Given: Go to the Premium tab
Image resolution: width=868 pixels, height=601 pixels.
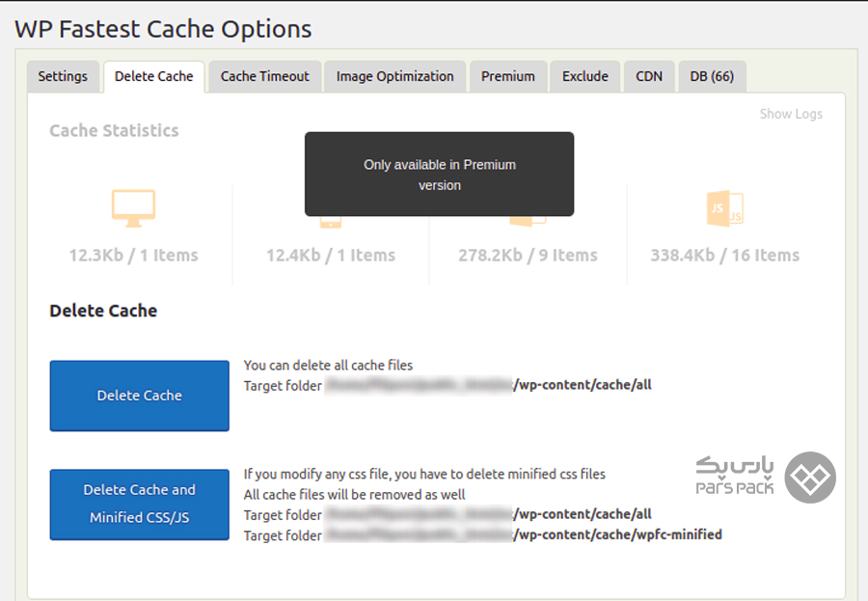Looking at the screenshot, I should tap(507, 76).
